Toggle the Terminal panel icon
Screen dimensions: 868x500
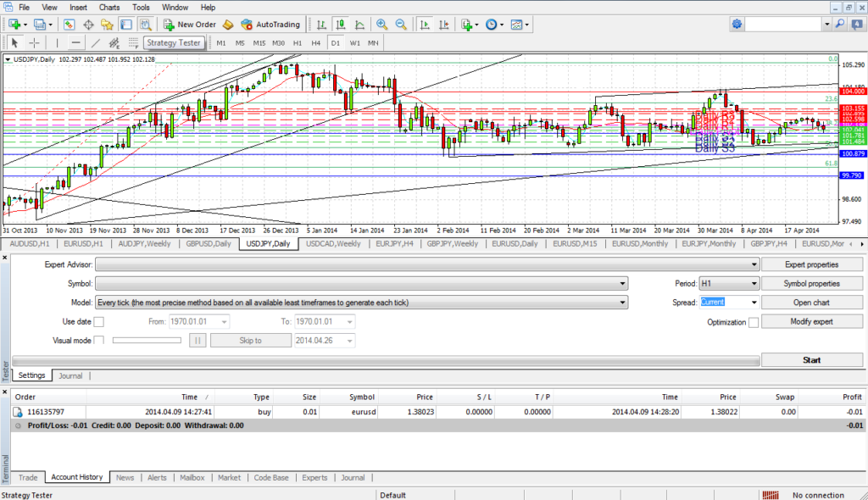[126, 25]
